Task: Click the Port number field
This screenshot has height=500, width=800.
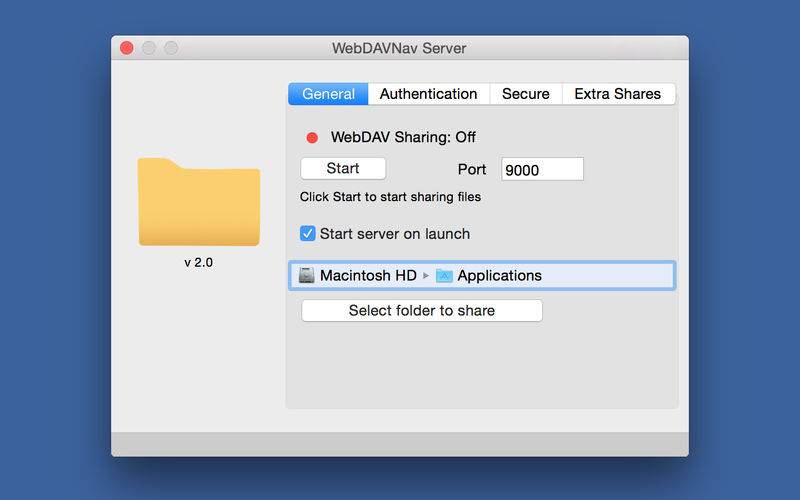Action: (542, 169)
